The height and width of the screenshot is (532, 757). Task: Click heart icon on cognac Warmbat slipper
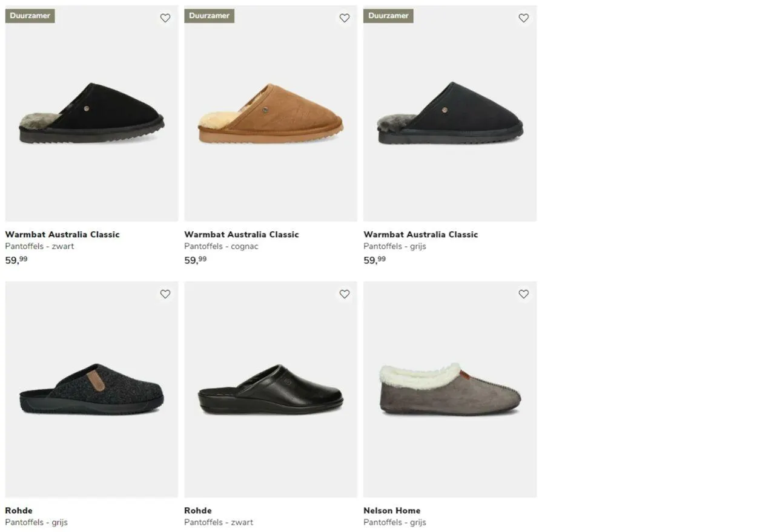[x=345, y=18]
